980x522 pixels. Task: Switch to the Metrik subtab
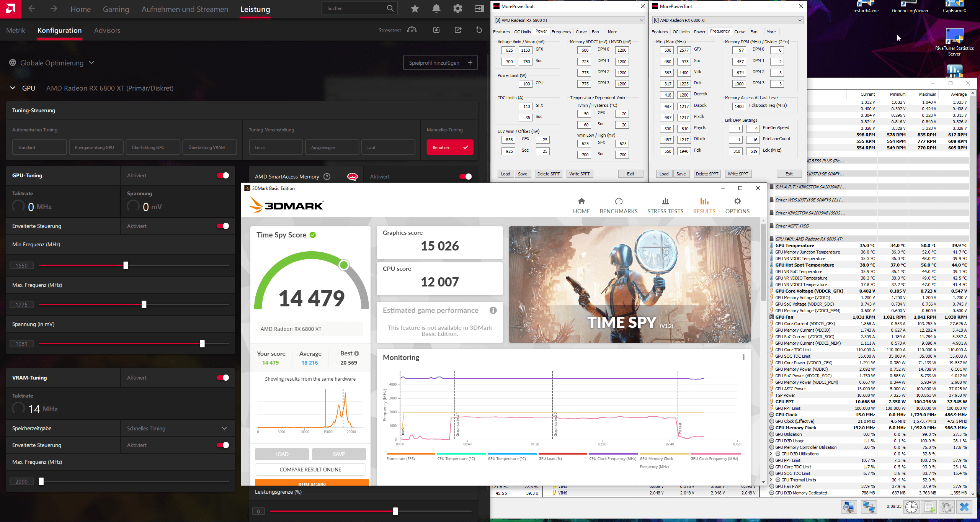click(x=16, y=30)
